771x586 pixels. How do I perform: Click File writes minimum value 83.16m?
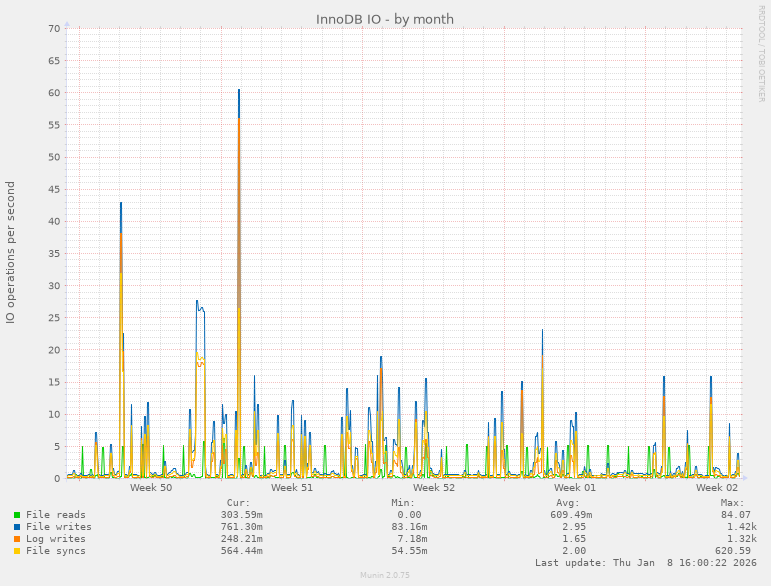pos(409,527)
